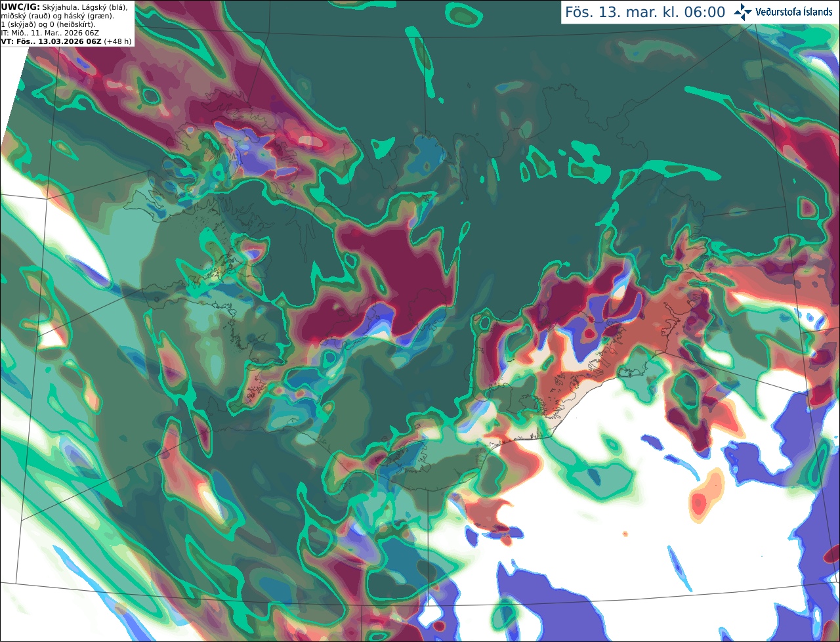Click the "IT: Mið.. 11. Mar.. 2026 06Z" line

point(50,33)
